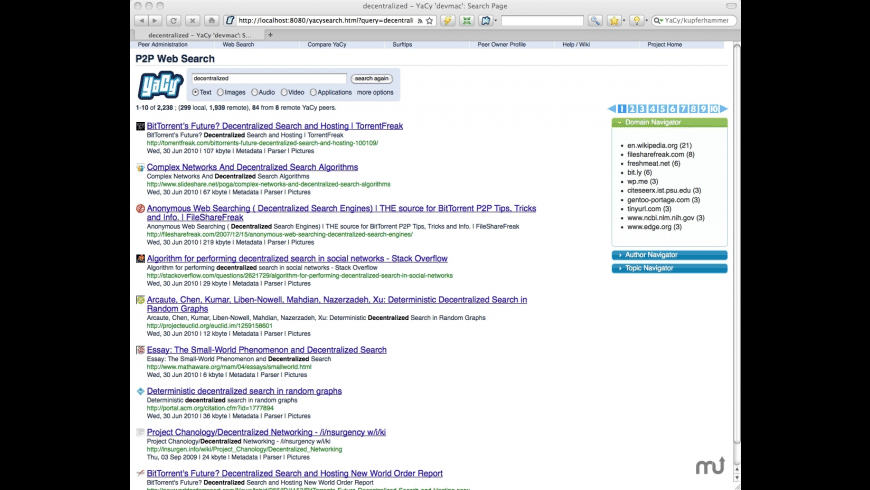Click the lightning bolt toolbar icon
Image resolution: width=870 pixels, height=490 pixels.
[x=447, y=21]
